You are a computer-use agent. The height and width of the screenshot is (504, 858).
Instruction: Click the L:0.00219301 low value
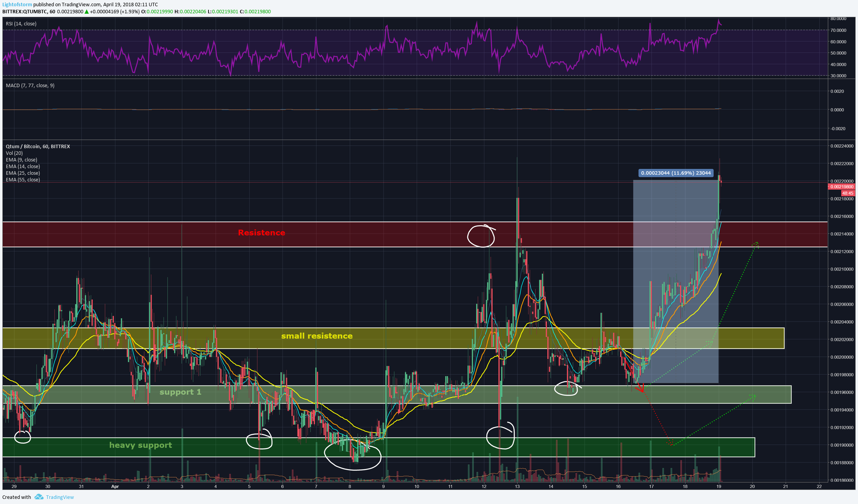[223, 12]
